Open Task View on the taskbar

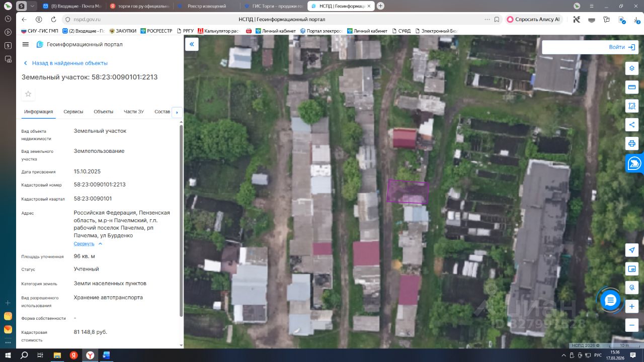pyautogui.click(x=40, y=355)
